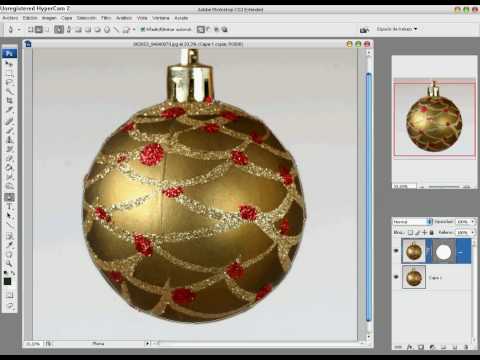
Task: Select the Clone Stamp tool
Action: (x=9, y=140)
